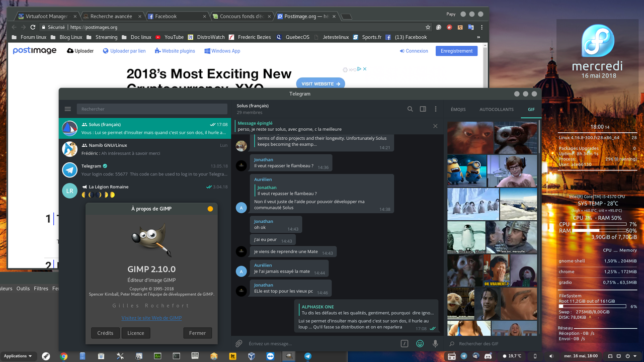Click the radio tray icon
Image resolution: width=644 pixels, height=362 pixels.
451,356
